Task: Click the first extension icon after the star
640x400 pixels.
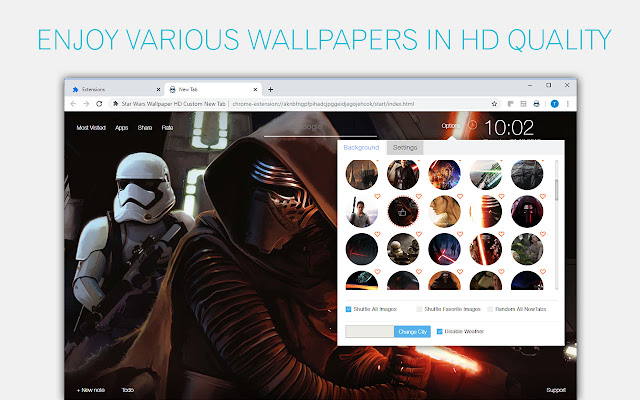Action: coord(510,104)
